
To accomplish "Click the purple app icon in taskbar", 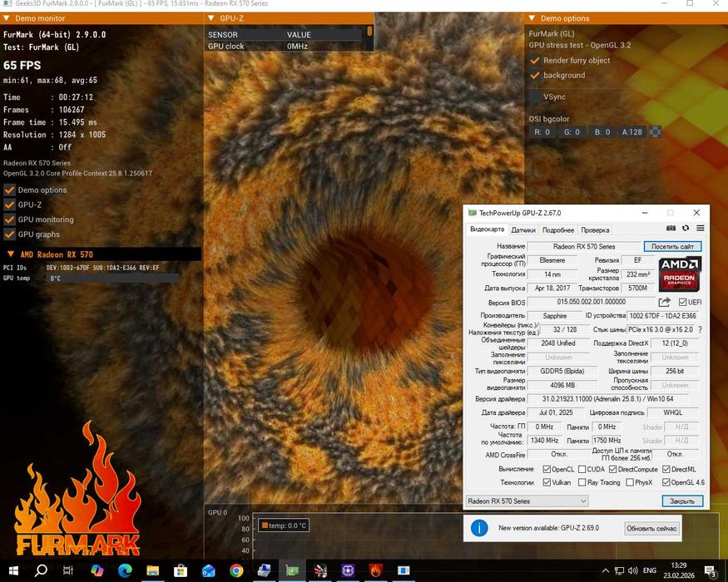I will (x=348, y=570).
